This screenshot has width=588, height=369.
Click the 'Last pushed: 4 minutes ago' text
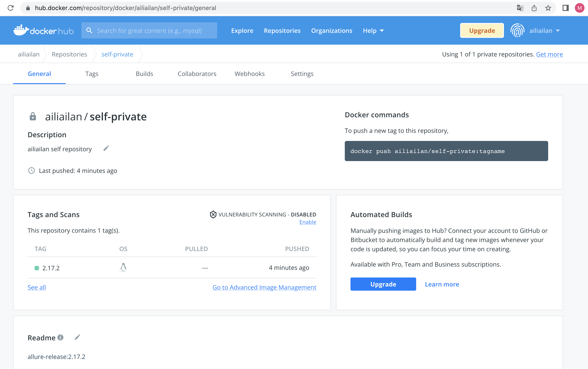(x=78, y=170)
